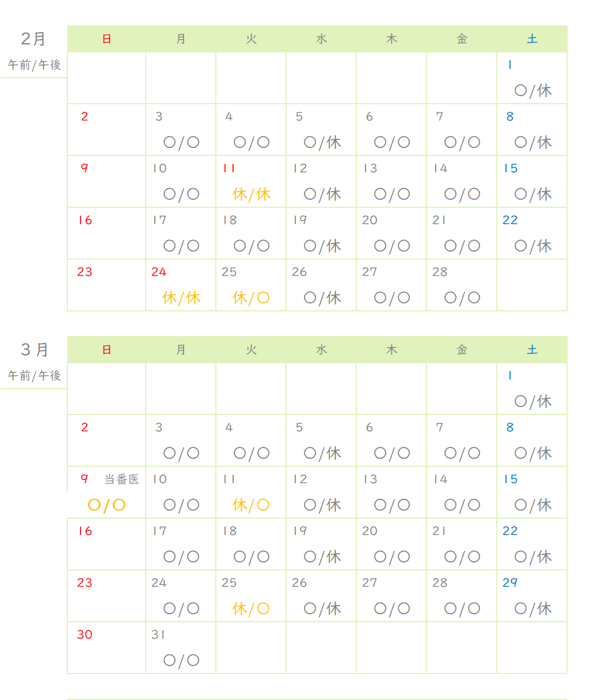Select the 日 header in February calendar
The width and height of the screenshot is (590, 700).
coord(106,39)
